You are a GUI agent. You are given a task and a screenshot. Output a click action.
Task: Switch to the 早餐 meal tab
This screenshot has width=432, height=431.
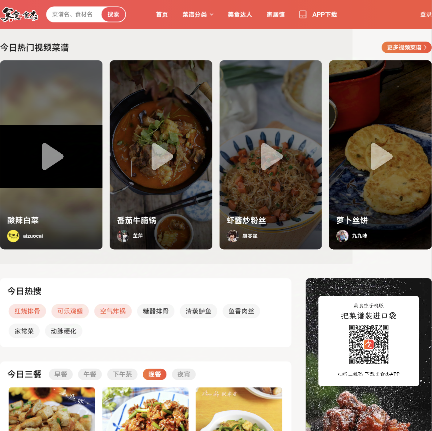[x=61, y=374]
